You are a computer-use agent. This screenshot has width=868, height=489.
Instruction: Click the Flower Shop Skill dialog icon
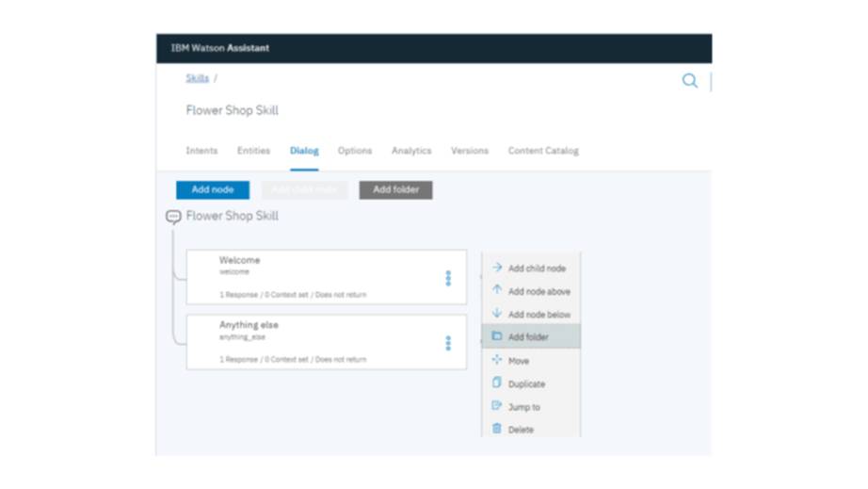point(173,217)
